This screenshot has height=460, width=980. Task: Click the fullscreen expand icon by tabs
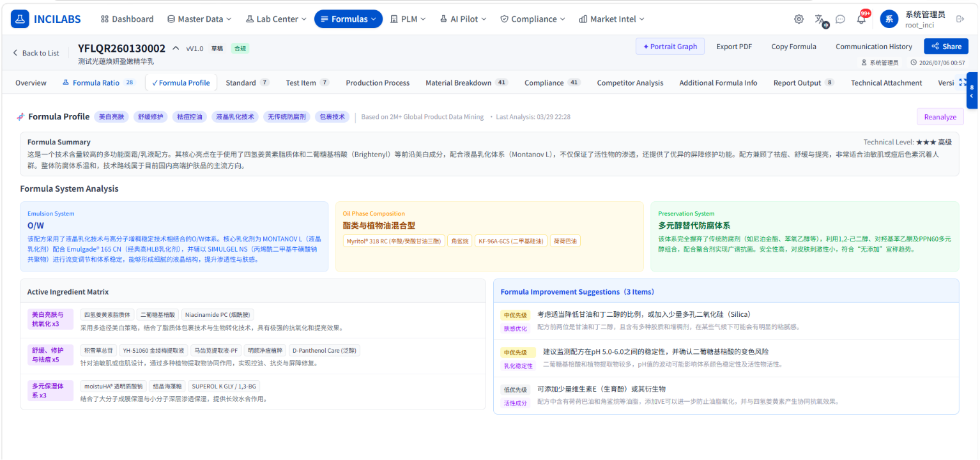(962, 83)
